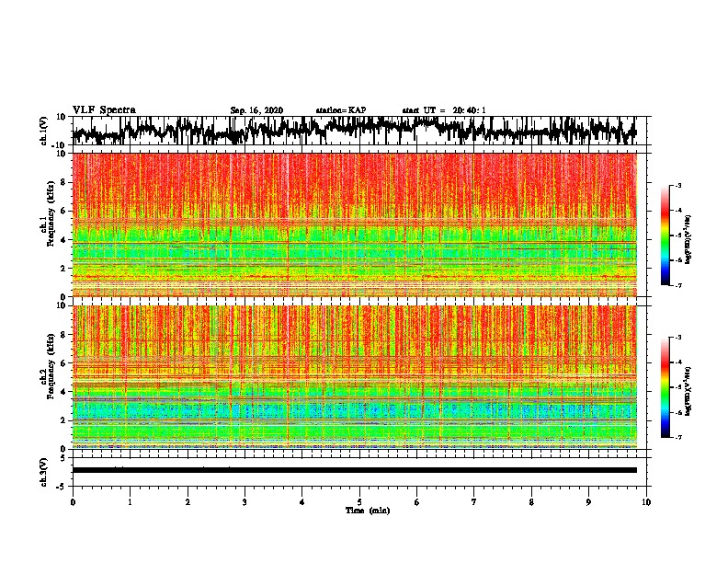Click the time axis tick label '10'

(646, 502)
